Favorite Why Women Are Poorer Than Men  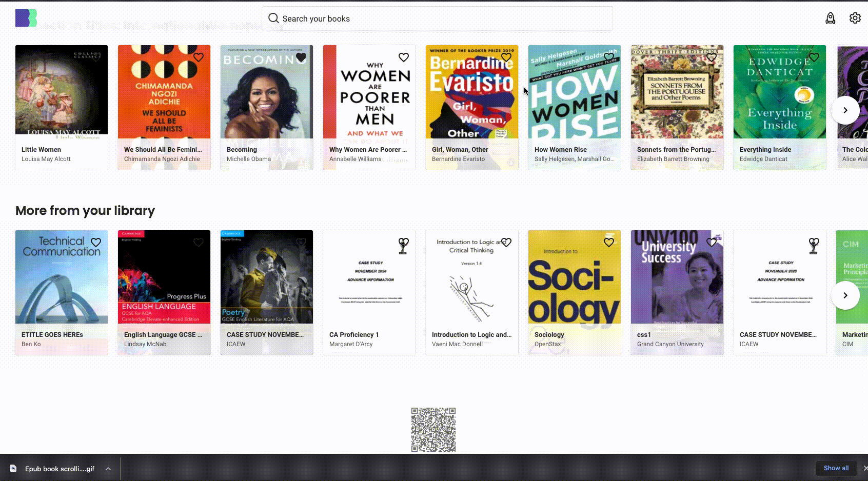click(x=404, y=57)
